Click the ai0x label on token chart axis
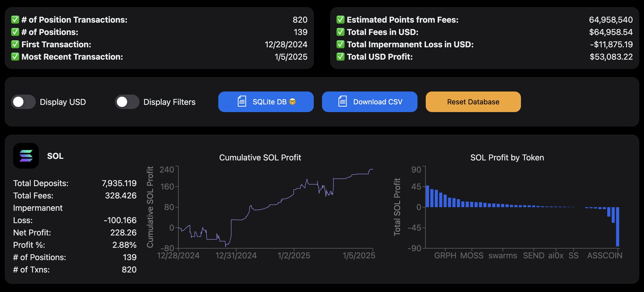 (556, 255)
